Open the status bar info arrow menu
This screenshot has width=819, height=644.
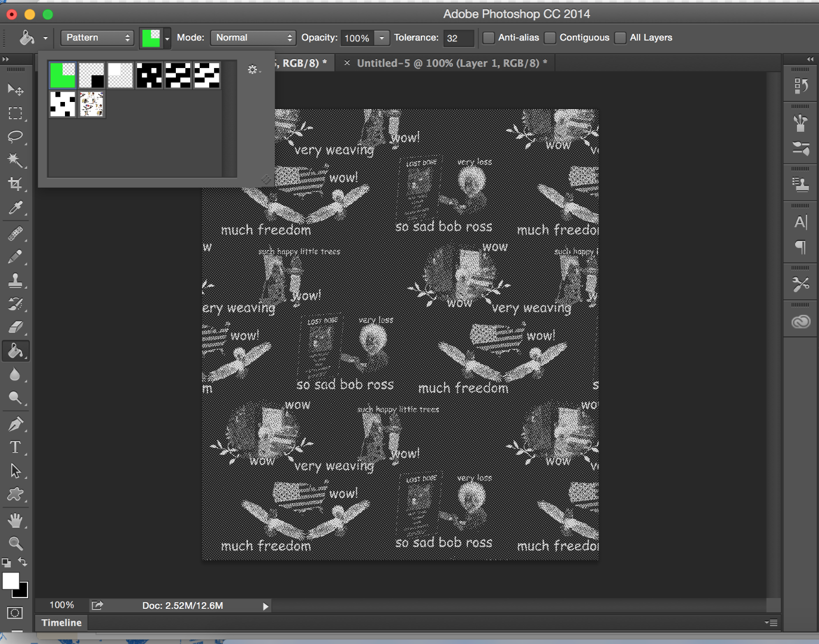click(266, 606)
